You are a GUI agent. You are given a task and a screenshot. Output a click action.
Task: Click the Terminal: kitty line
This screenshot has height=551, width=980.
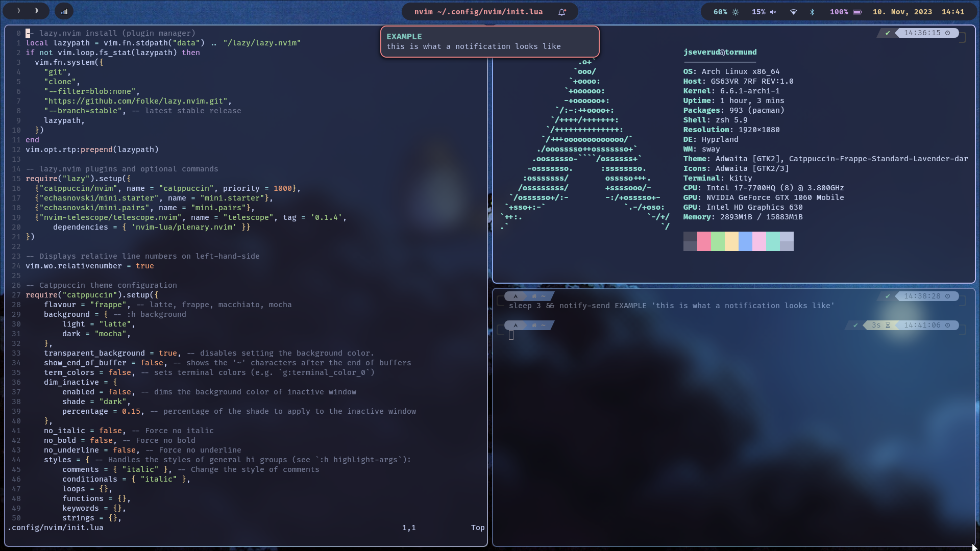717,178
